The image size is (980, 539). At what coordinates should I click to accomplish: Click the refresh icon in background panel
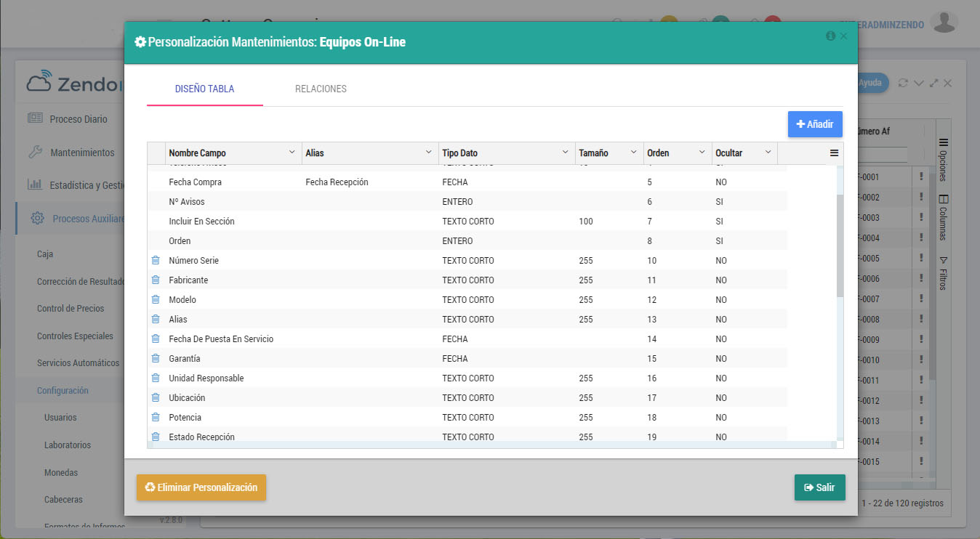tap(904, 83)
